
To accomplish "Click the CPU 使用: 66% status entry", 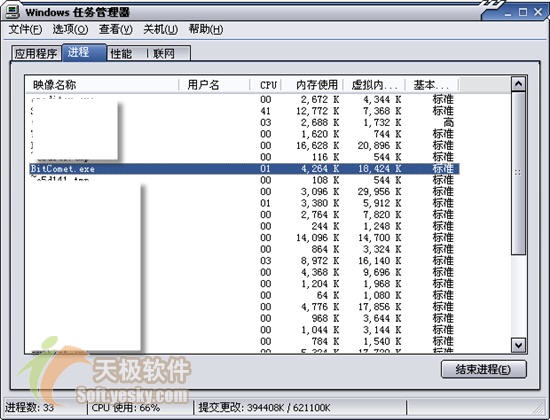I will (x=126, y=408).
